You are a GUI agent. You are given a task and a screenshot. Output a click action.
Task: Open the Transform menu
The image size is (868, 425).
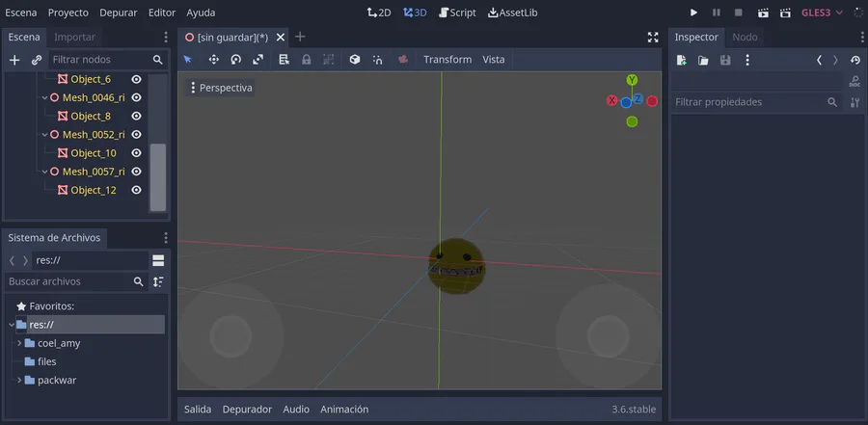(x=448, y=59)
